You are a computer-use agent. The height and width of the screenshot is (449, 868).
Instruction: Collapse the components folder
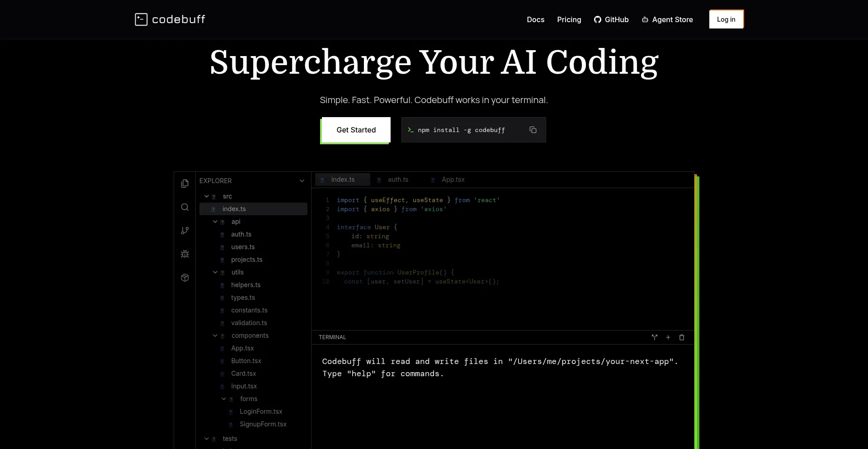coord(215,336)
